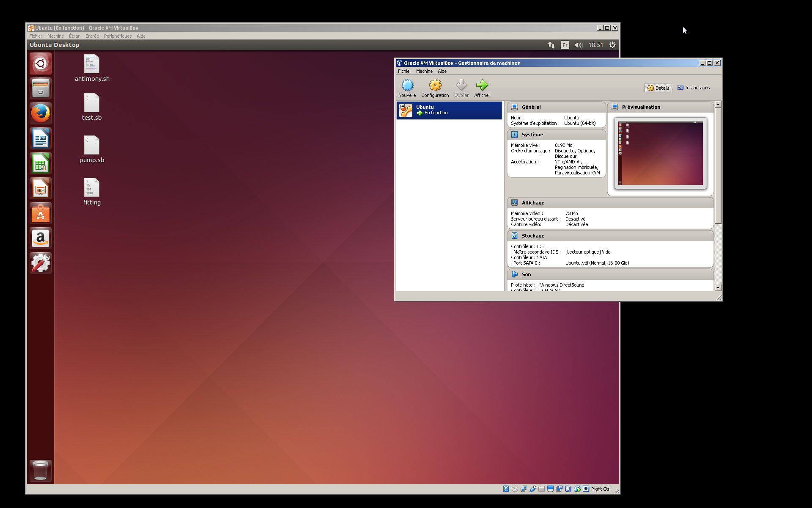
Task: Click the Général section header
Action: click(x=556, y=107)
